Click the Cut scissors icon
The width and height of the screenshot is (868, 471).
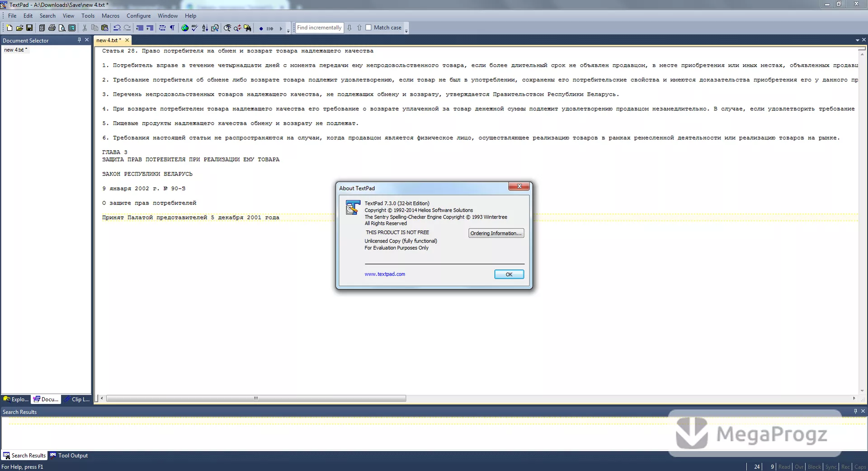point(85,28)
